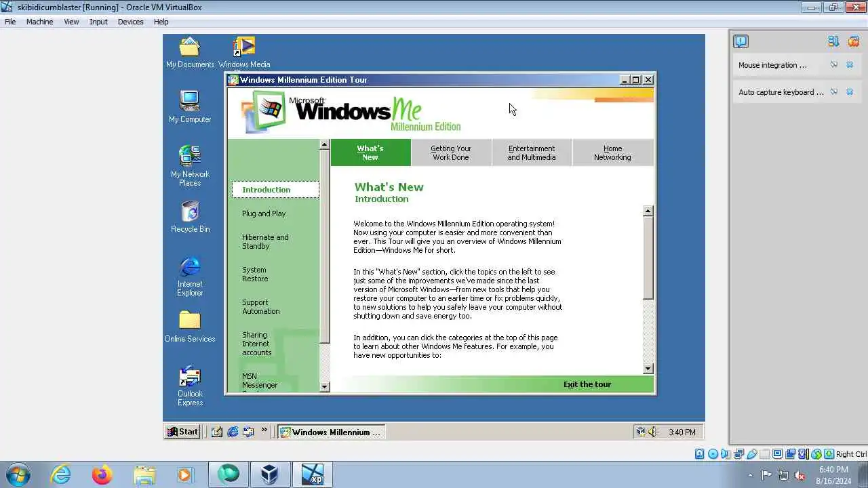Image resolution: width=868 pixels, height=488 pixels.
Task: Click the notification order toggle icon
Action: (x=833, y=41)
